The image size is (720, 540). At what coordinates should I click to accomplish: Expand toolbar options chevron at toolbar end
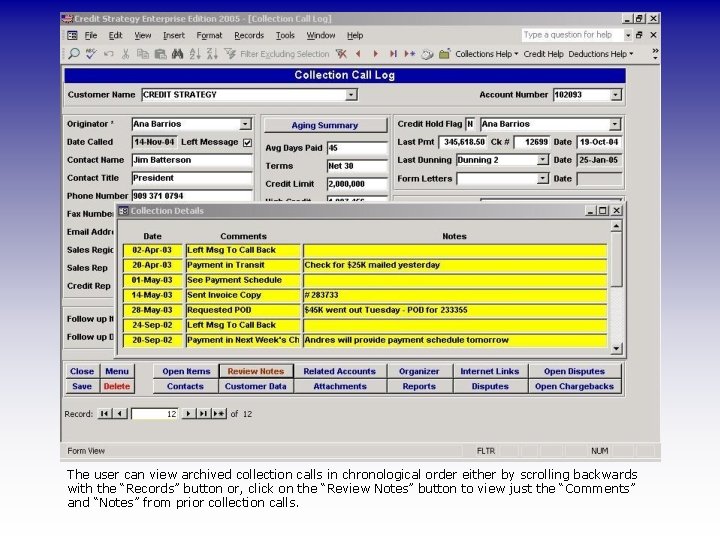(x=655, y=54)
